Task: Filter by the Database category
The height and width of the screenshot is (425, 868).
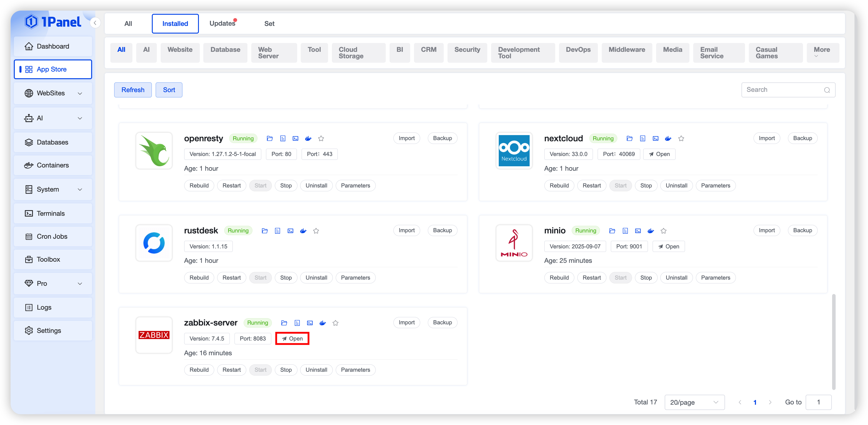Action: tap(225, 50)
